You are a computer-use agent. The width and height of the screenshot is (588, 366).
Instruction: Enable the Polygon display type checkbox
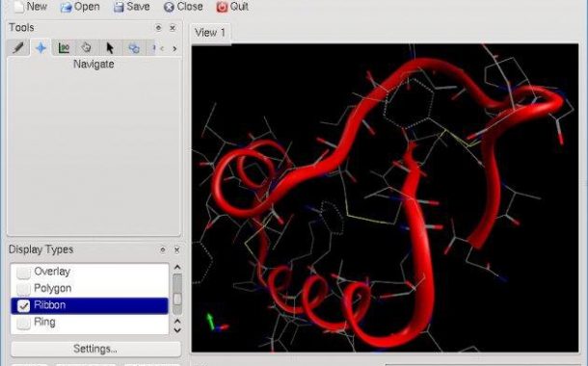[x=24, y=288]
